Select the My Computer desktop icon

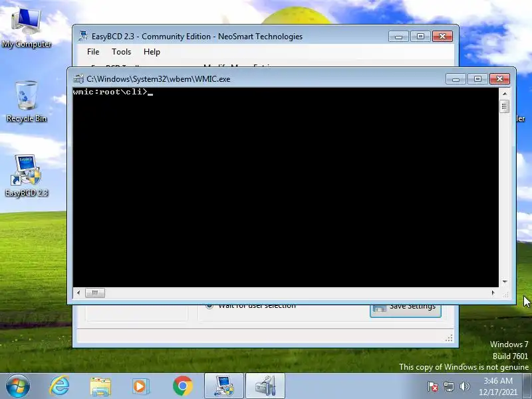[x=27, y=28]
